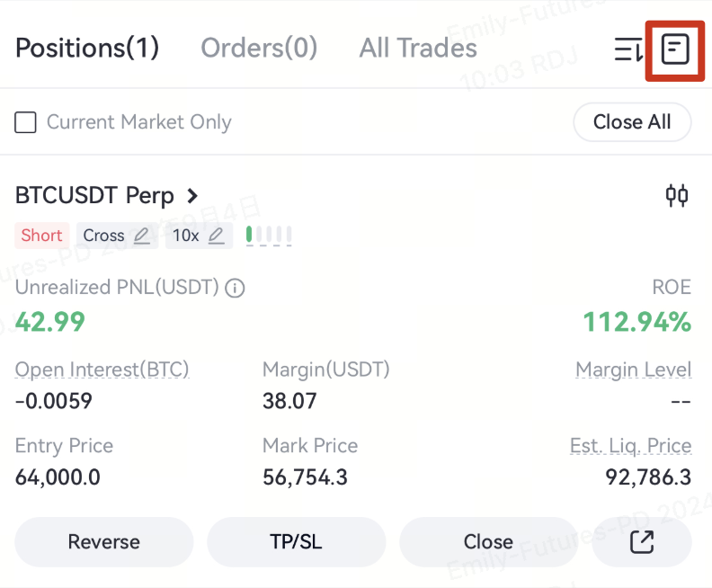The image size is (712, 588).
Task: Click the Open Interest(BTC) label
Action: pos(102,370)
